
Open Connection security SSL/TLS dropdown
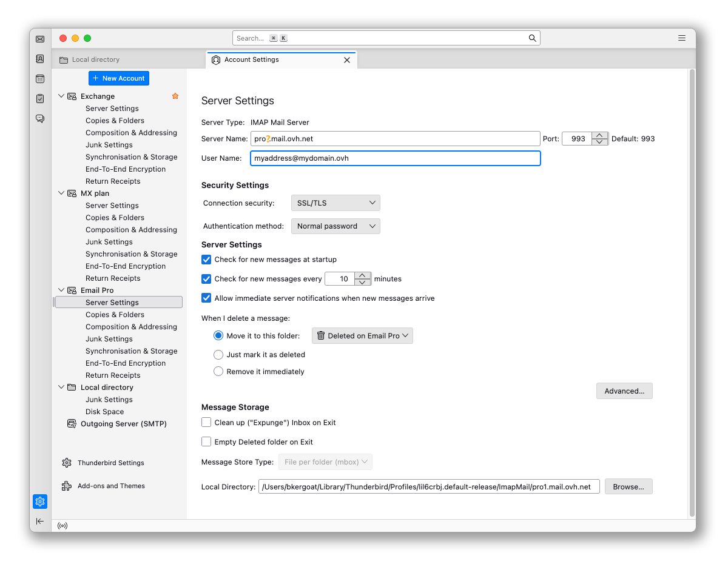(335, 203)
